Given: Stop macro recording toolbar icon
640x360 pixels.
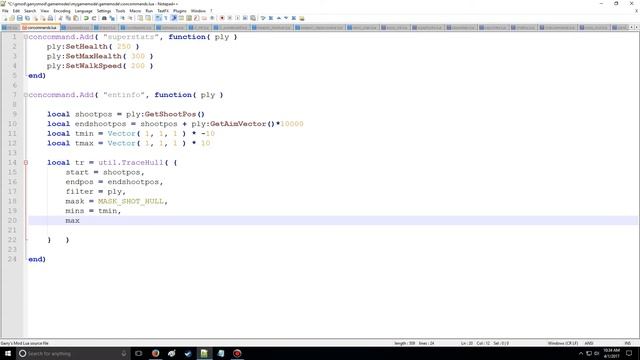Looking at the screenshot, I should pyautogui.click(x=229, y=18).
